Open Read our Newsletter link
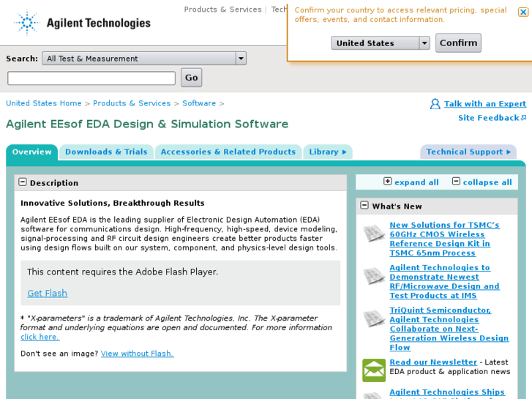Image resolution: width=532 pixels, height=399 pixels. tap(433, 362)
